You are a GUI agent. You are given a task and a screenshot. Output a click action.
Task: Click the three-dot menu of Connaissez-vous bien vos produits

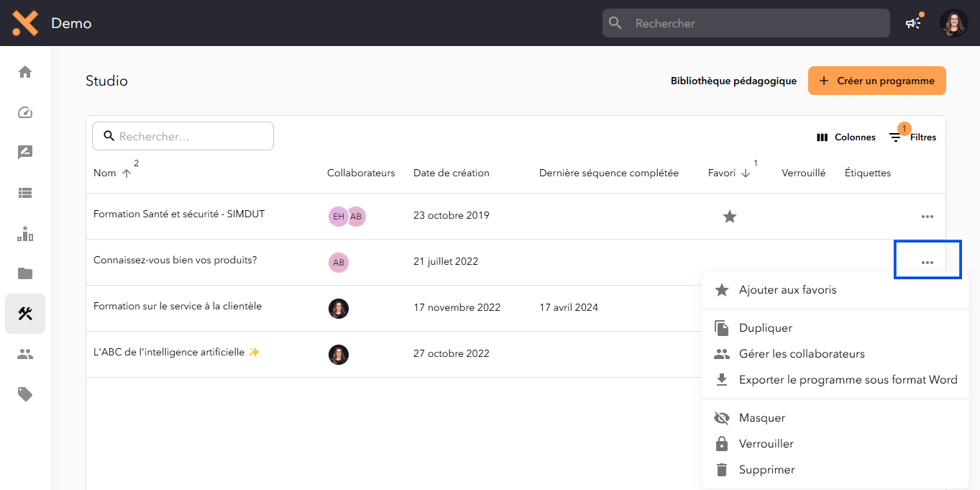(928, 262)
